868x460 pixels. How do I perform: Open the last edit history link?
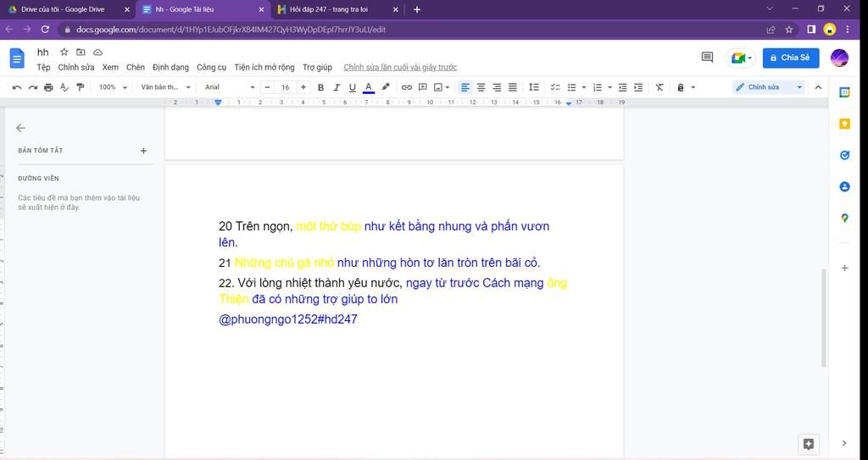400,67
